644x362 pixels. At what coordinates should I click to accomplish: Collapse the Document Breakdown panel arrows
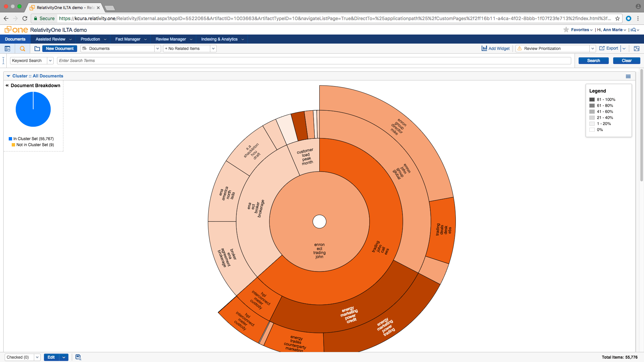pos(7,85)
